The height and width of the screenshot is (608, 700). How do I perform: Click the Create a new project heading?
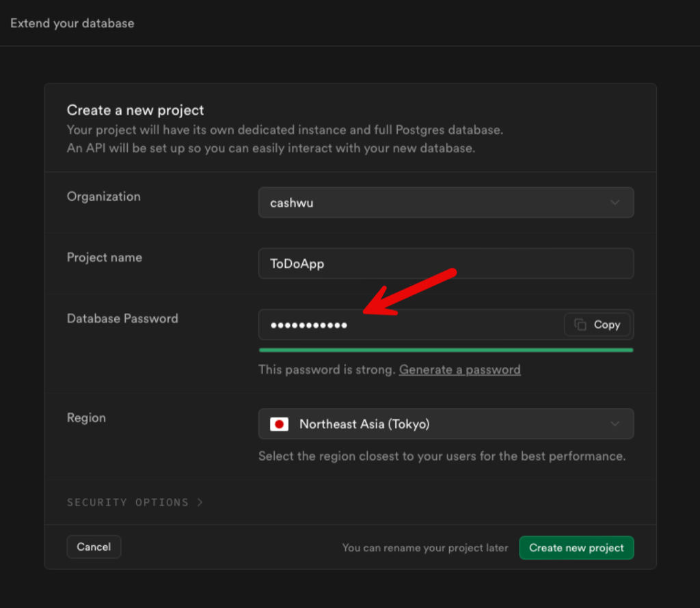[x=135, y=110]
